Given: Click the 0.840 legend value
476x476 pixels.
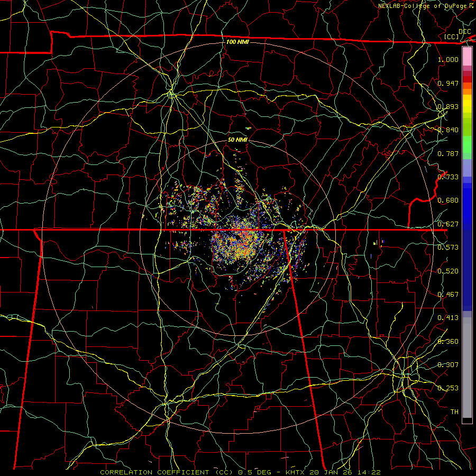Looking at the screenshot, I should pyautogui.click(x=448, y=130).
